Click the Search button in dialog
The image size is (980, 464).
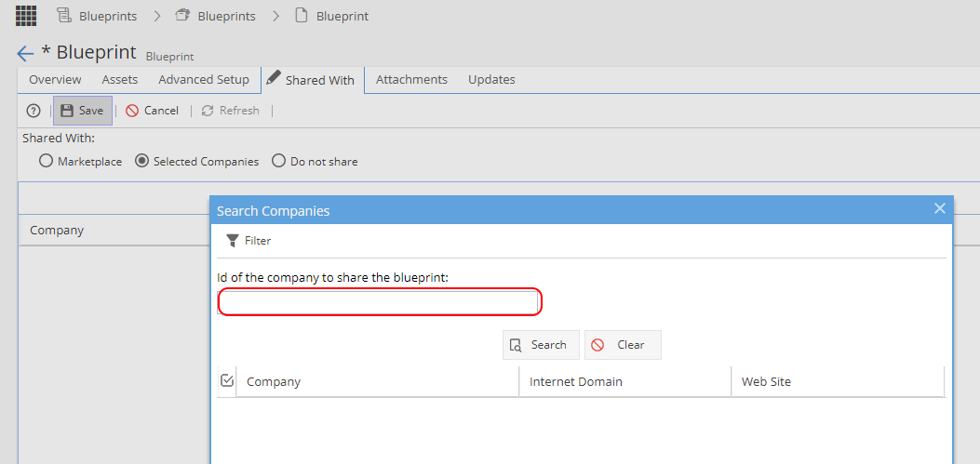coord(541,345)
